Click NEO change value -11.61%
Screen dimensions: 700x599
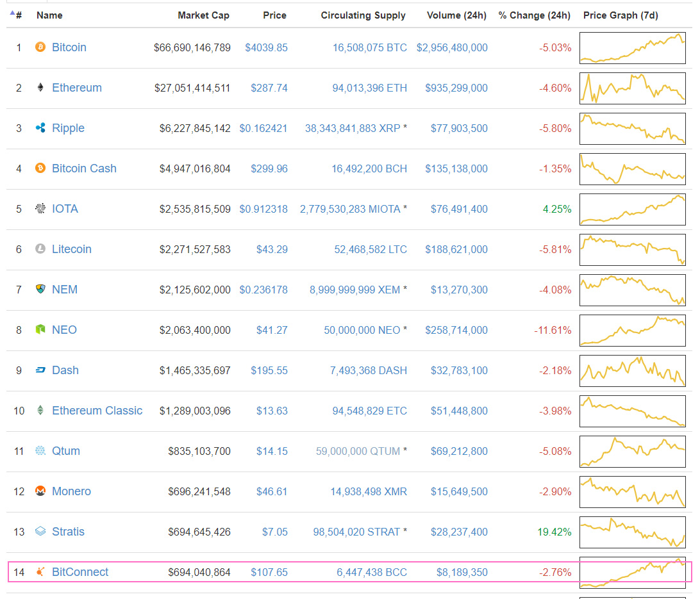(553, 330)
